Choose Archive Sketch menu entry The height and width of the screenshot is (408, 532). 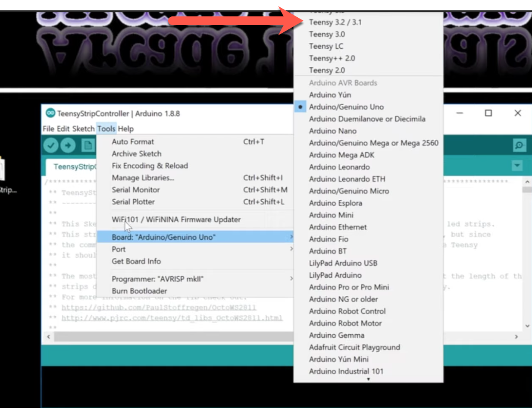[x=195, y=154]
